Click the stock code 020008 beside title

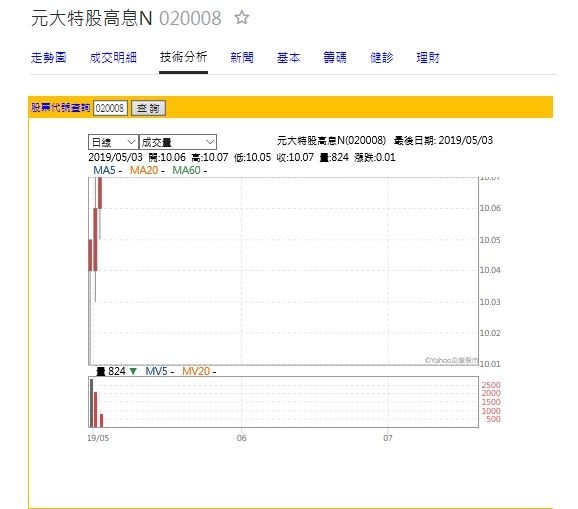tap(190, 18)
